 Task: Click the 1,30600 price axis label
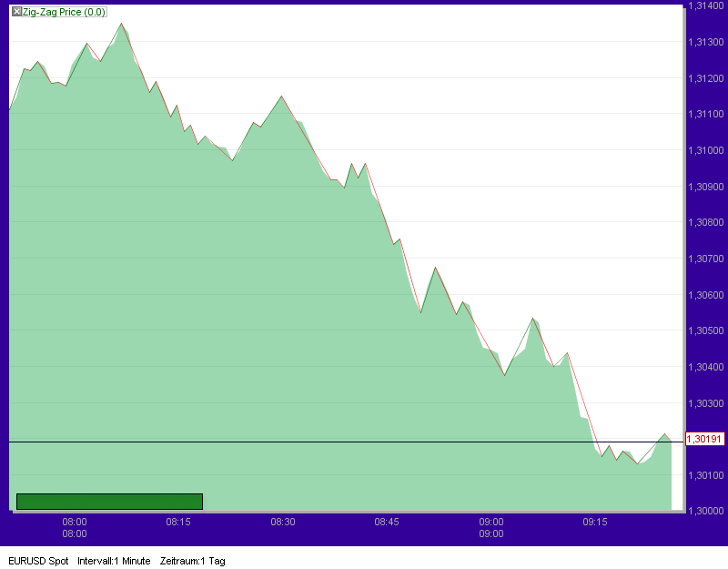tap(706, 295)
